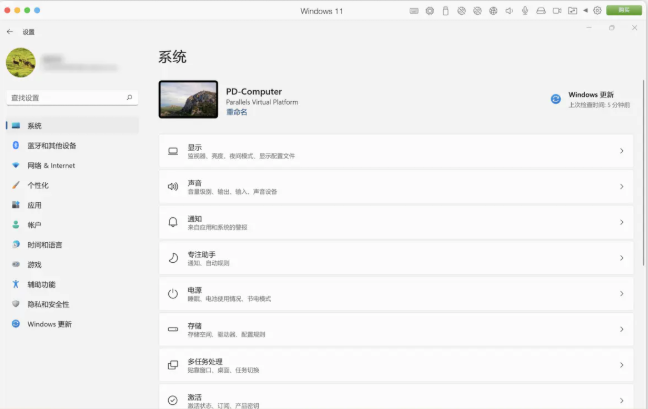
Task: Click the 系统 page heading
Action: (x=172, y=57)
